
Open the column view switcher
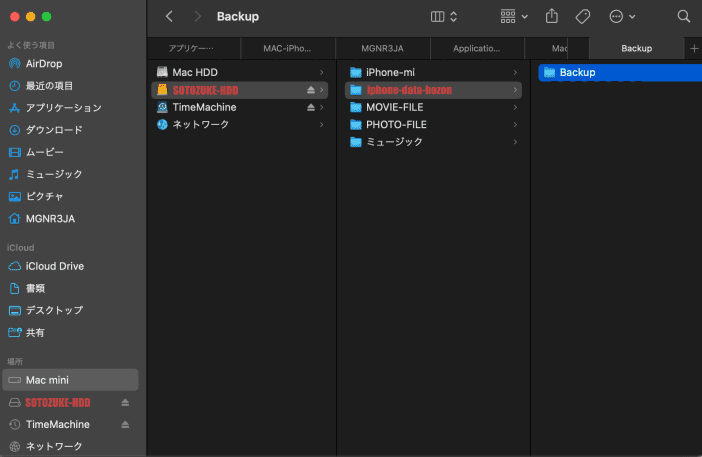pyautogui.click(x=444, y=17)
